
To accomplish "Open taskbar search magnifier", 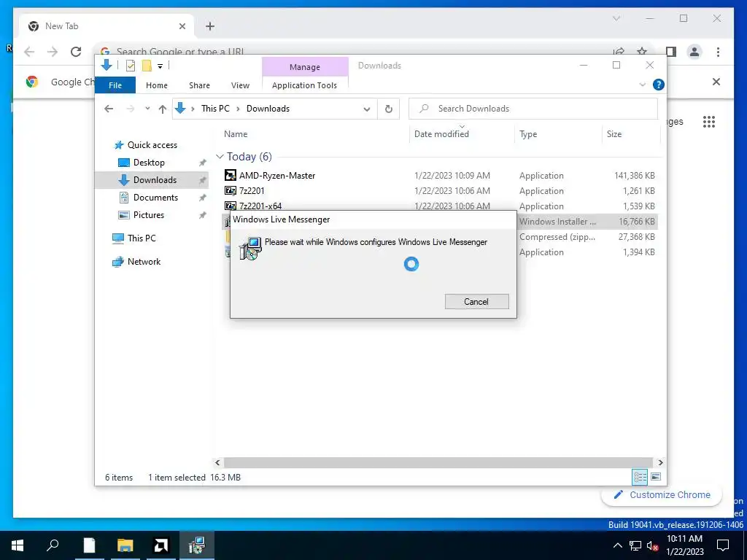I will tap(53, 545).
